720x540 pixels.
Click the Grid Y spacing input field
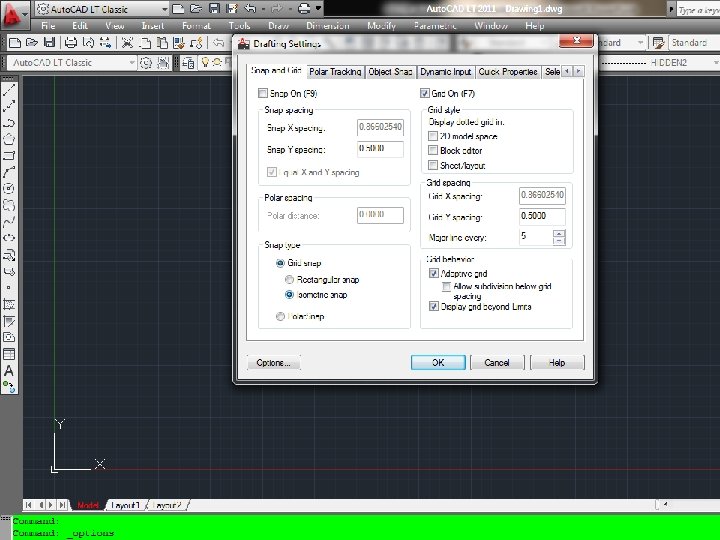pyautogui.click(x=542, y=216)
